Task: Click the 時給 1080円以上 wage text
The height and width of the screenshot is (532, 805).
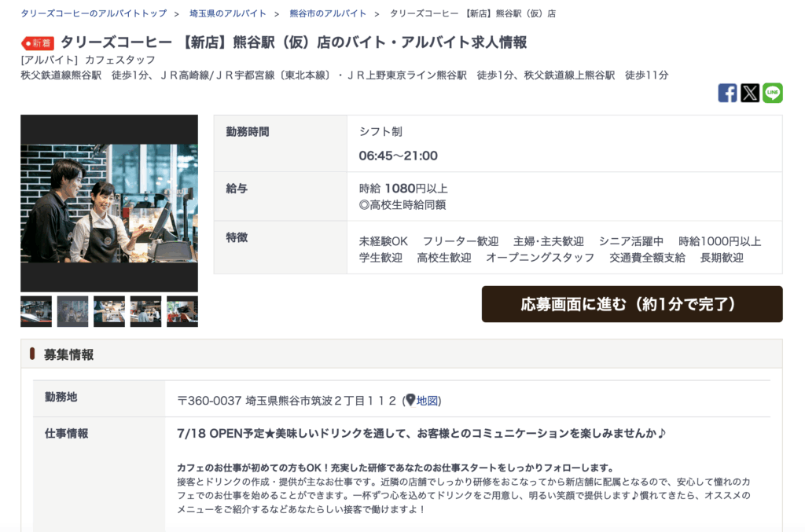Action: [403, 189]
